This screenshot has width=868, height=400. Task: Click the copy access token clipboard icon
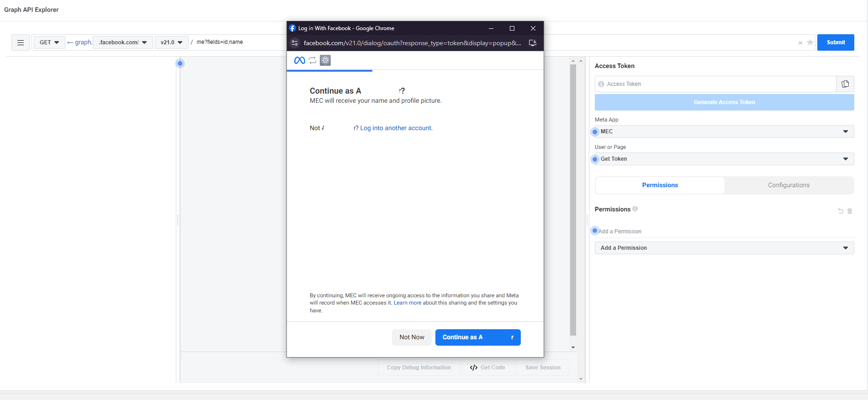pos(845,84)
